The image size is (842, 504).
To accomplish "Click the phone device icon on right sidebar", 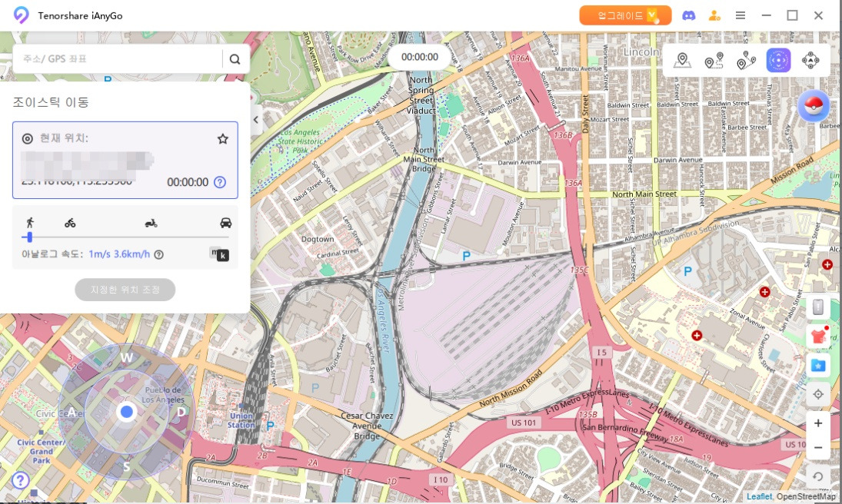I will tap(818, 307).
